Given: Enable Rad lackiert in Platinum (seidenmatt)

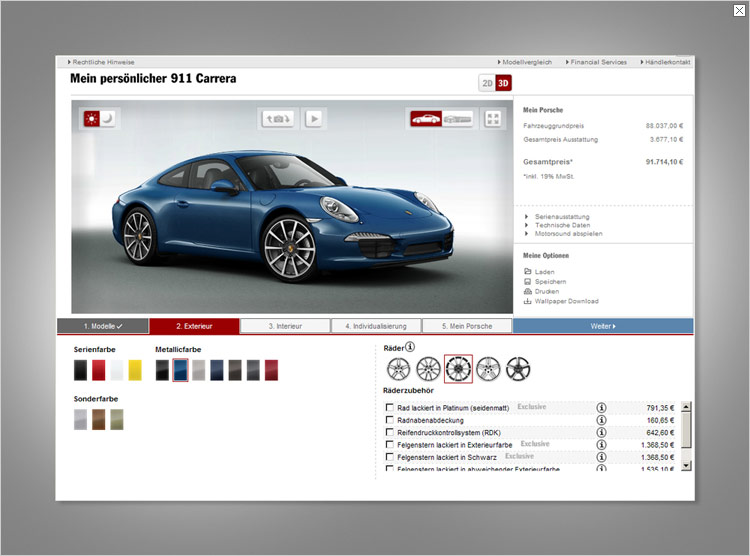Looking at the screenshot, I should 390,408.
